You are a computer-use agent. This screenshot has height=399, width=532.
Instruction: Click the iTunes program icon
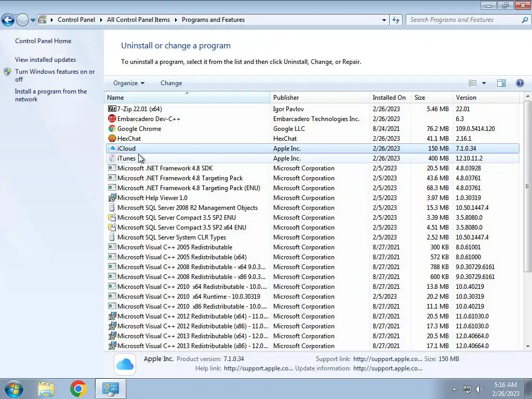click(x=112, y=158)
